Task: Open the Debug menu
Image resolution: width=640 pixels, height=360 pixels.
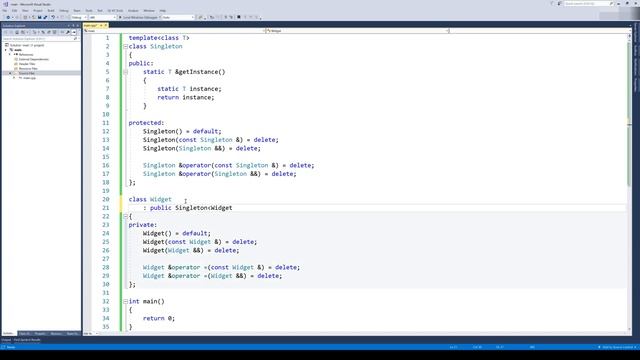Action: (x=64, y=11)
